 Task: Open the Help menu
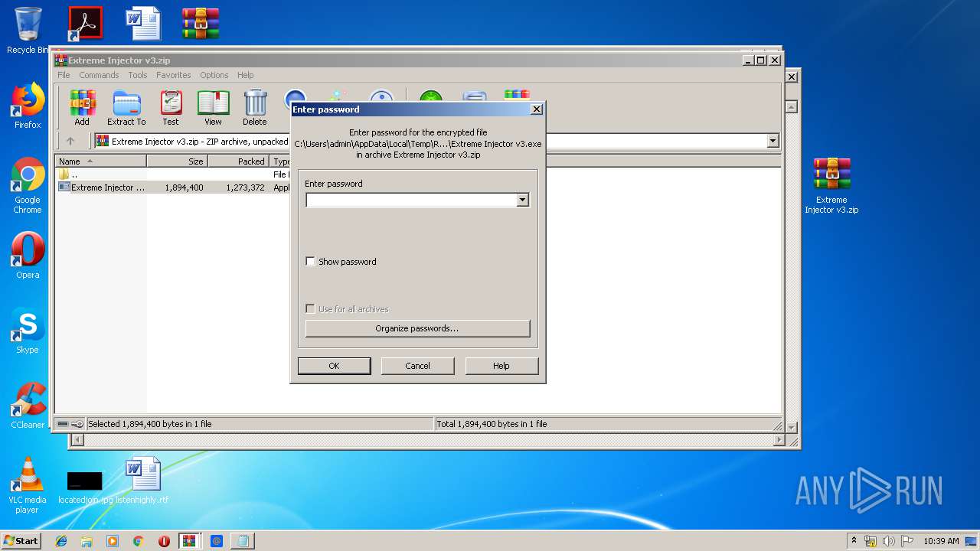pyautogui.click(x=245, y=75)
